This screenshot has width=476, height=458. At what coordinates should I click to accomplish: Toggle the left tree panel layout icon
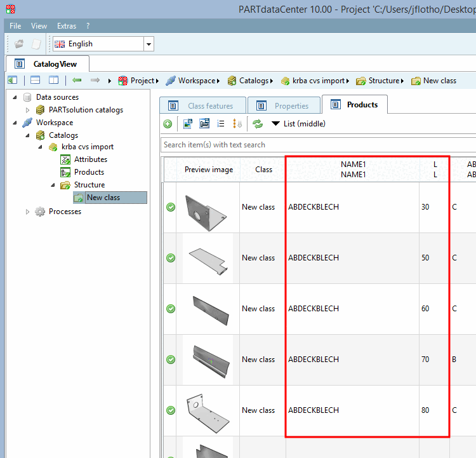coord(13,80)
